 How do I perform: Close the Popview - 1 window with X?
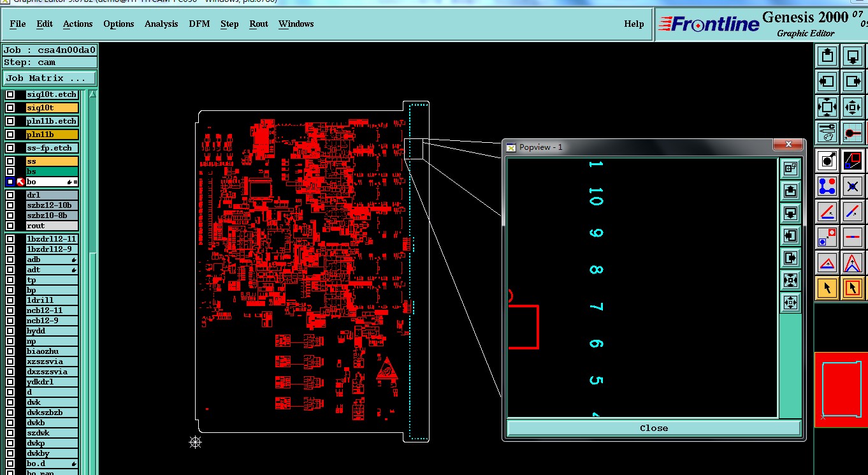[x=788, y=144]
